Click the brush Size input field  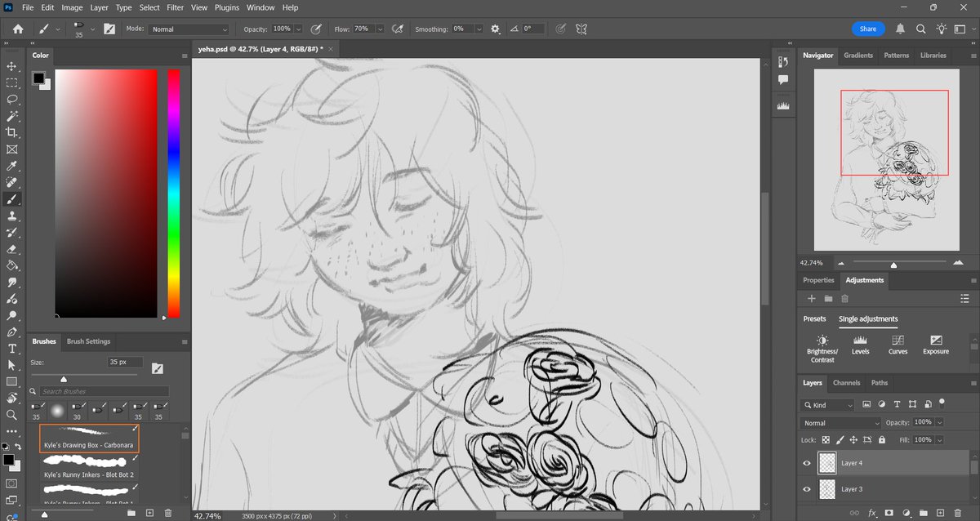coord(125,362)
